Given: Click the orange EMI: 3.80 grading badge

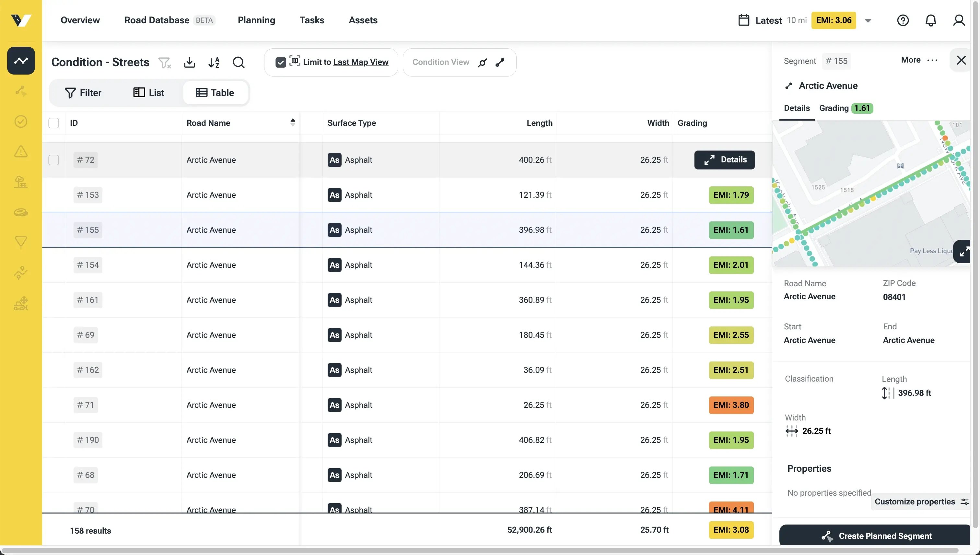Looking at the screenshot, I should (731, 405).
